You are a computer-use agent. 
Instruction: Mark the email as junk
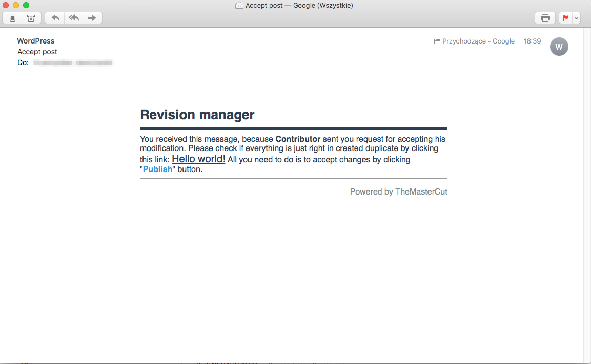pos(31,18)
